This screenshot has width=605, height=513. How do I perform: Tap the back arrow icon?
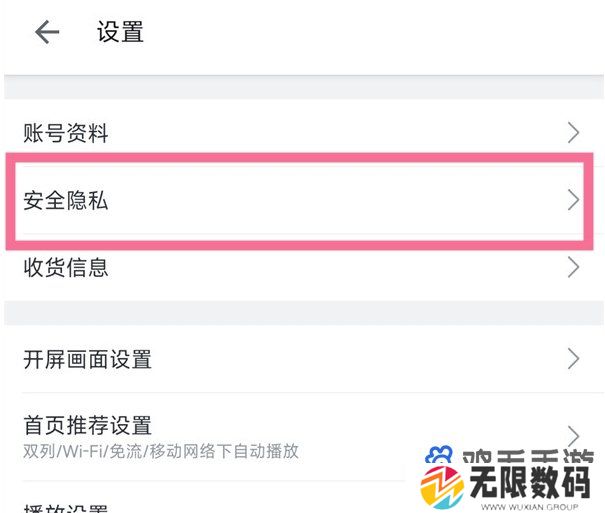[47, 32]
